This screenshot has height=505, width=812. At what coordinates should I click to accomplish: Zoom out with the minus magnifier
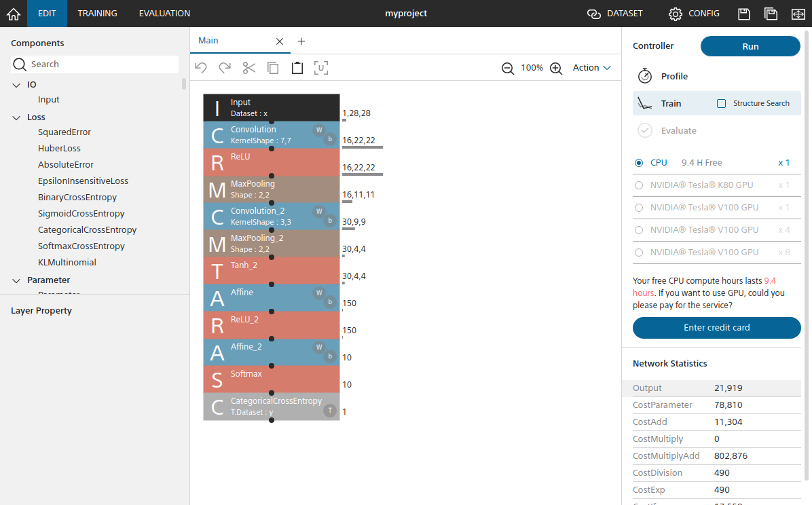coord(508,68)
